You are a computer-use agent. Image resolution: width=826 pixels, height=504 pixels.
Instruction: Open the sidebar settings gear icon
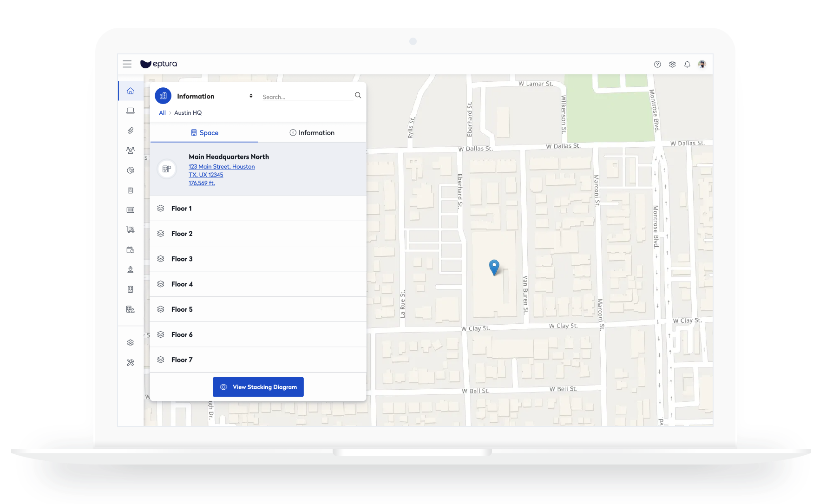pos(131,343)
